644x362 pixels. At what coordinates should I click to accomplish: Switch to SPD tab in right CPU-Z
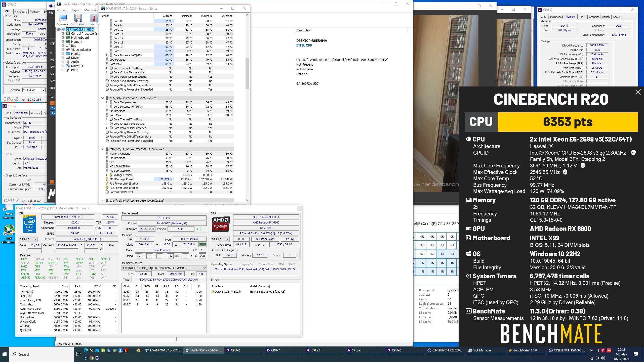click(x=582, y=17)
